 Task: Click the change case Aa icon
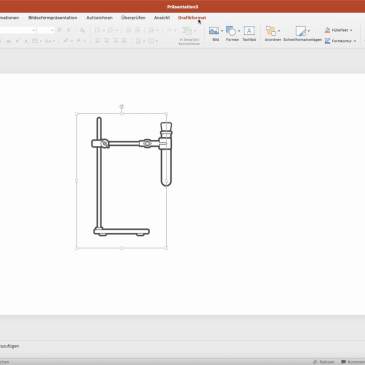tap(48, 41)
